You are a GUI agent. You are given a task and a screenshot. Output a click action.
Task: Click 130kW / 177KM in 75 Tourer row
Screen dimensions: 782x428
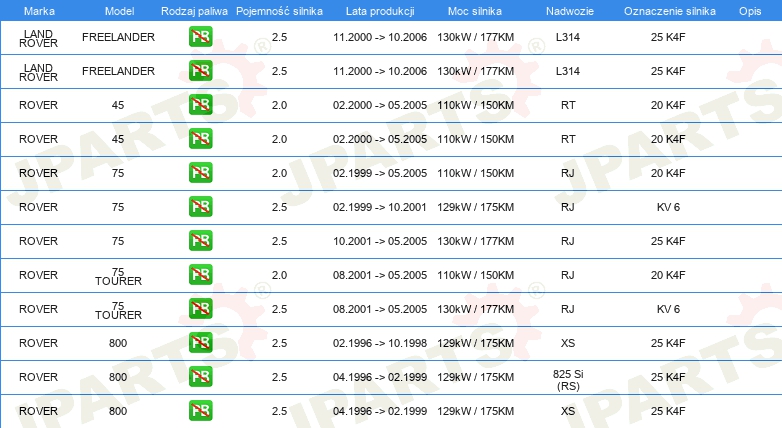click(476, 309)
